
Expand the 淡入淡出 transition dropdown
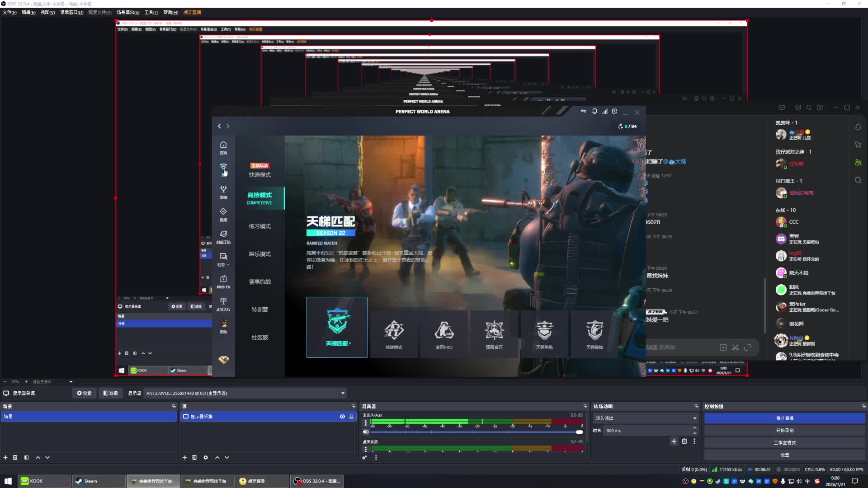pos(694,418)
